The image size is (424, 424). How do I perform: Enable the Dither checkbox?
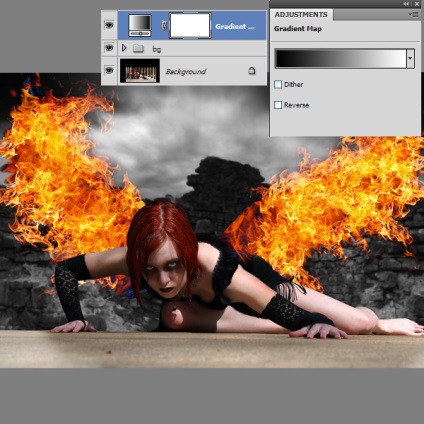[278, 84]
